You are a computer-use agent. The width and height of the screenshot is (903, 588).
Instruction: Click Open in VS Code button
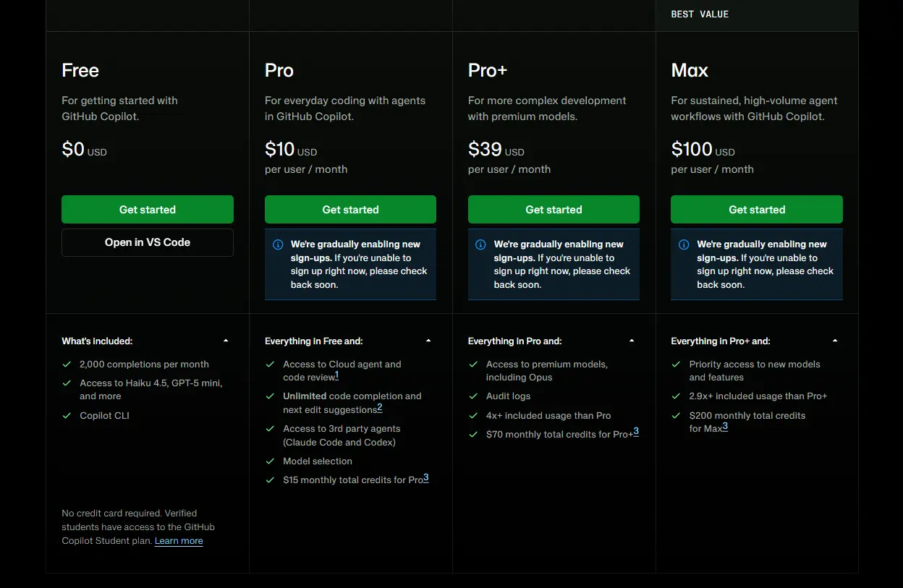148,242
